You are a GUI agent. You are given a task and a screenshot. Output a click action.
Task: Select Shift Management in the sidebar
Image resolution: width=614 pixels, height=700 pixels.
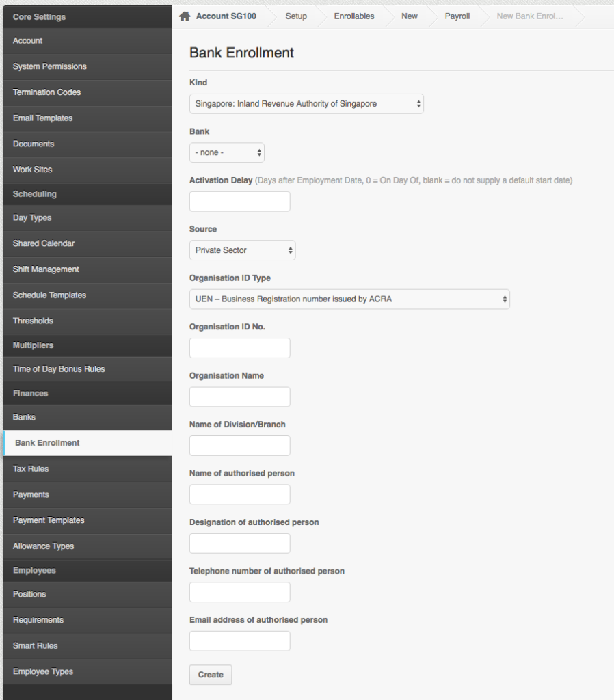click(45, 269)
